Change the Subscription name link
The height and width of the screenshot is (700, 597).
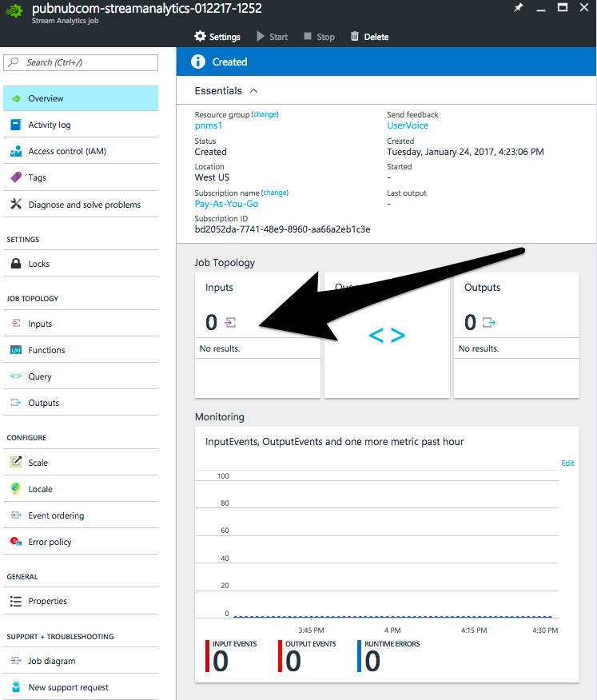(x=275, y=193)
